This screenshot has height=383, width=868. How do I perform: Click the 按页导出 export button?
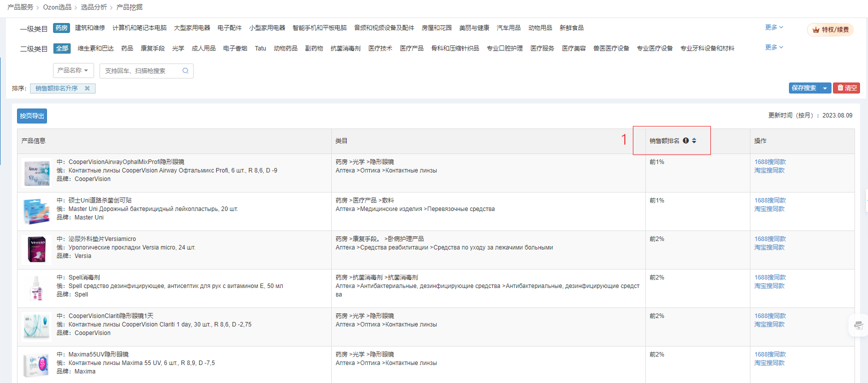coord(32,116)
